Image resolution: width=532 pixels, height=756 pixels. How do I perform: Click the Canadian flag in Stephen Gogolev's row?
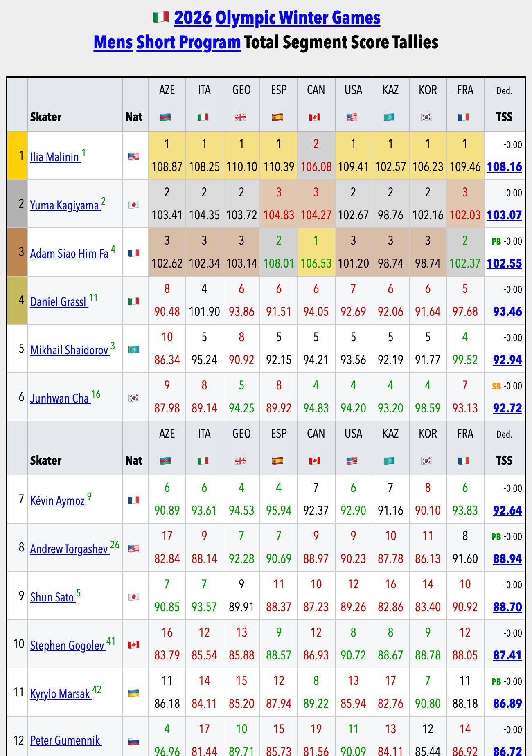point(134,645)
